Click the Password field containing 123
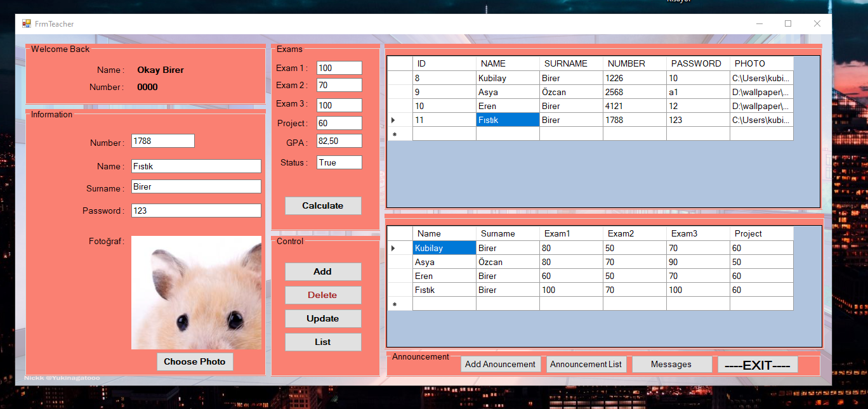 [196, 211]
